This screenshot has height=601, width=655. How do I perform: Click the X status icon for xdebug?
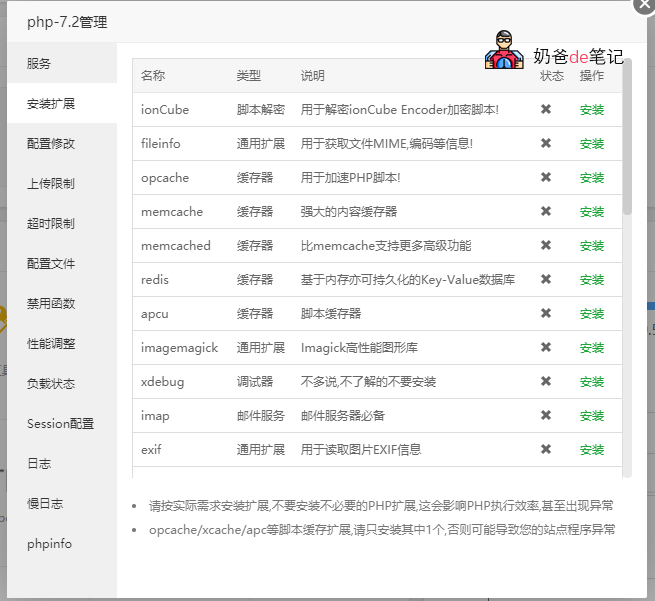pos(546,381)
